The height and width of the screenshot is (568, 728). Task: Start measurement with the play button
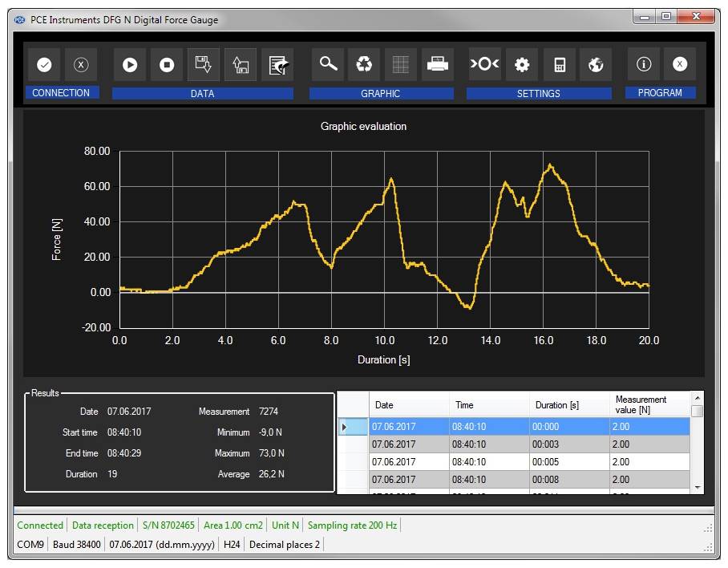pyautogui.click(x=130, y=65)
